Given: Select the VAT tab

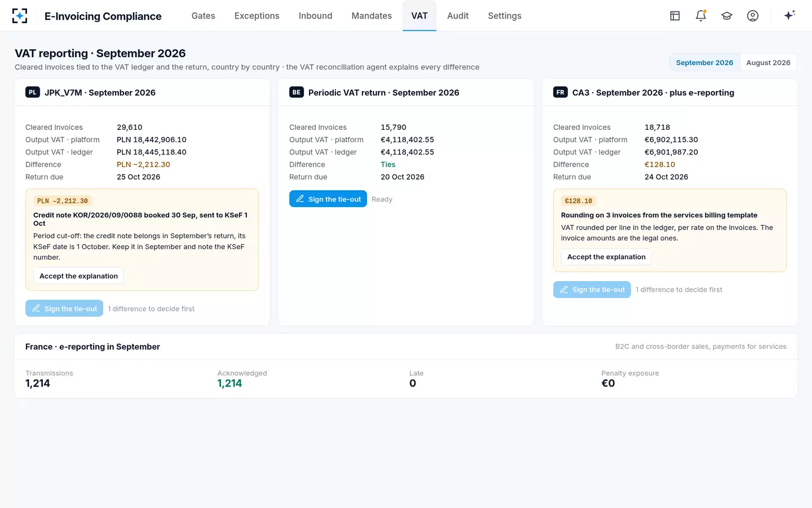Looking at the screenshot, I should click(x=420, y=16).
